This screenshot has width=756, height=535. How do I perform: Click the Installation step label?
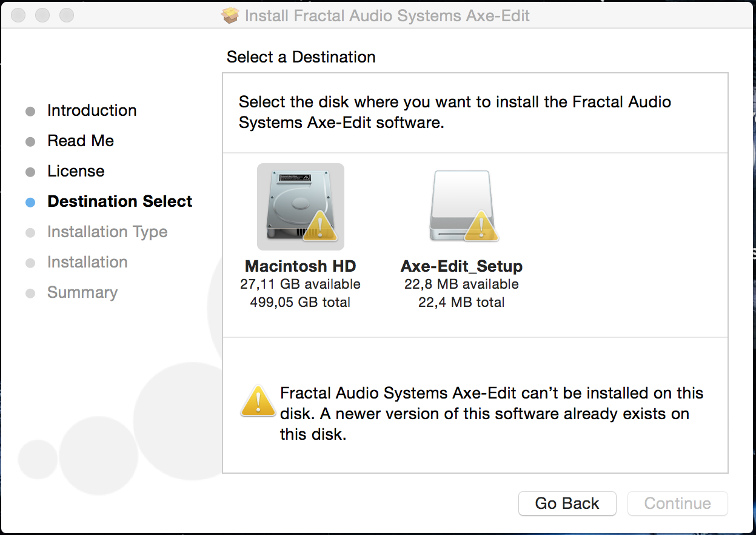87,262
